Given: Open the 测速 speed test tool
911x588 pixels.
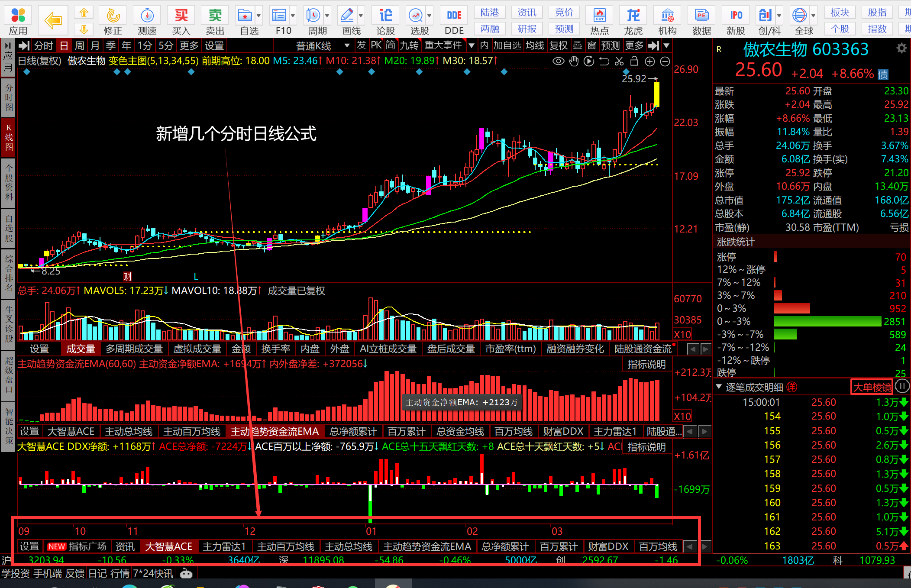Looking at the screenshot, I should 147,20.
